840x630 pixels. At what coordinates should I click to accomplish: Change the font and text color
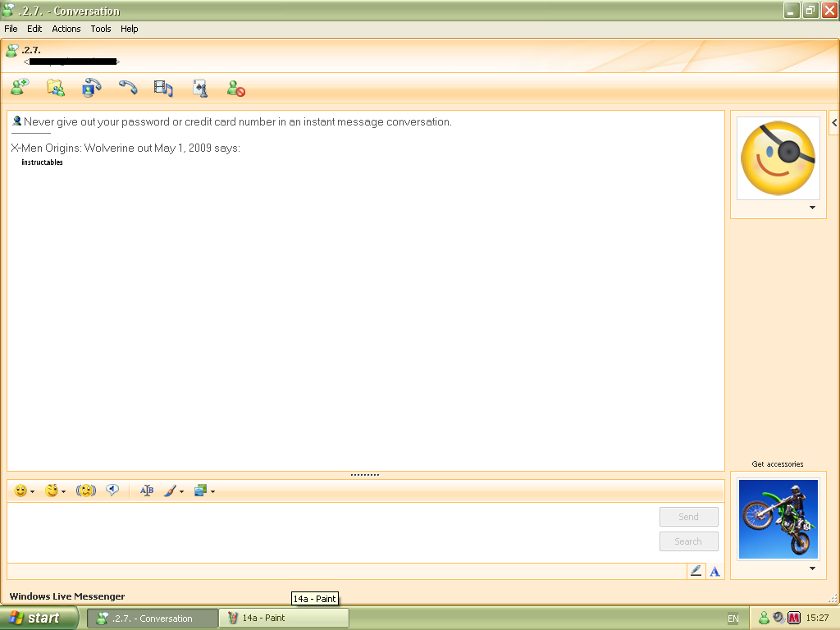pos(146,491)
